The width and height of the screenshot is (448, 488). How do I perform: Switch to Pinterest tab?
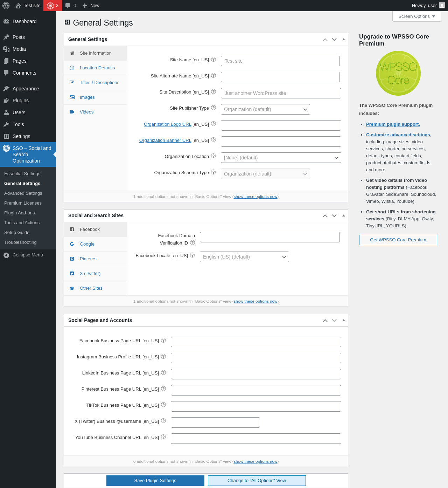(96, 259)
